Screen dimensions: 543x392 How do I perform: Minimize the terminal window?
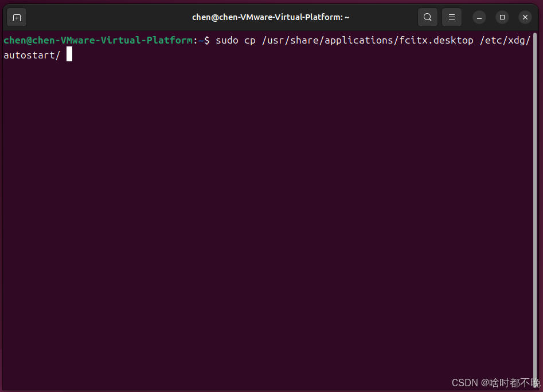coord(479,17)
